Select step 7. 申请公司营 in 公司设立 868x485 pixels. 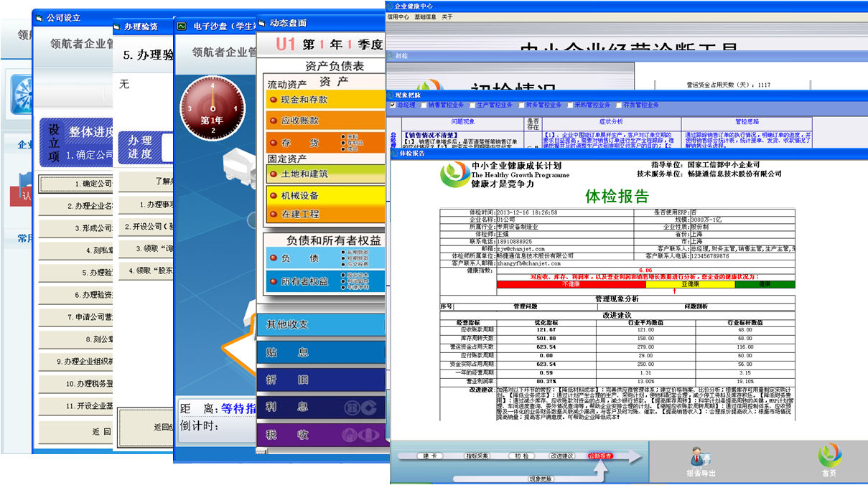[76, 317]
